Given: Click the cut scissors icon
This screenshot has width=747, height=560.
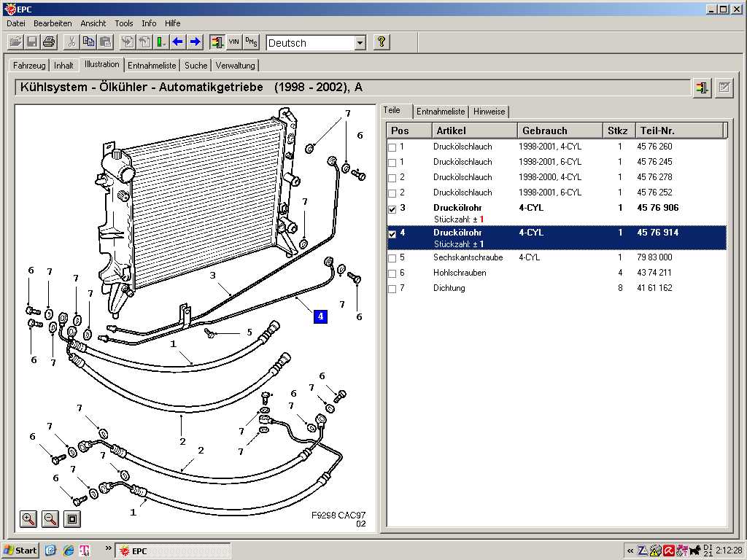Looking at the screenshot, I should pos(71,42).
